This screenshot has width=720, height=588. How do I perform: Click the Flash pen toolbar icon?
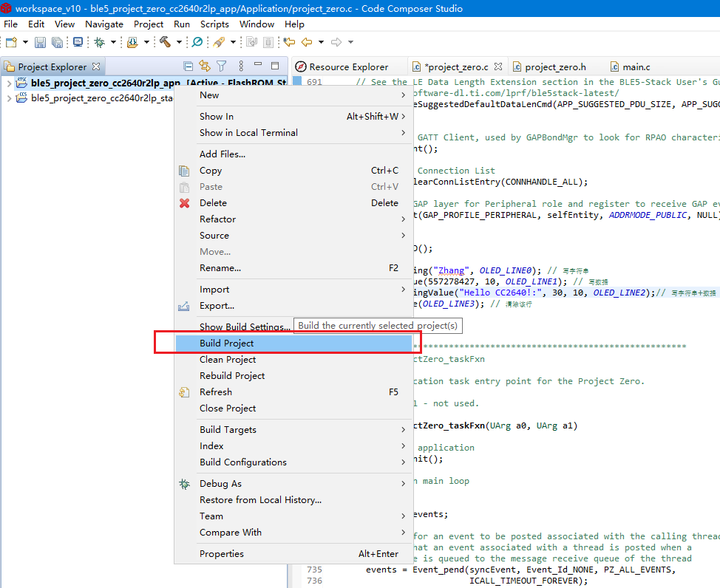(219, 42)
